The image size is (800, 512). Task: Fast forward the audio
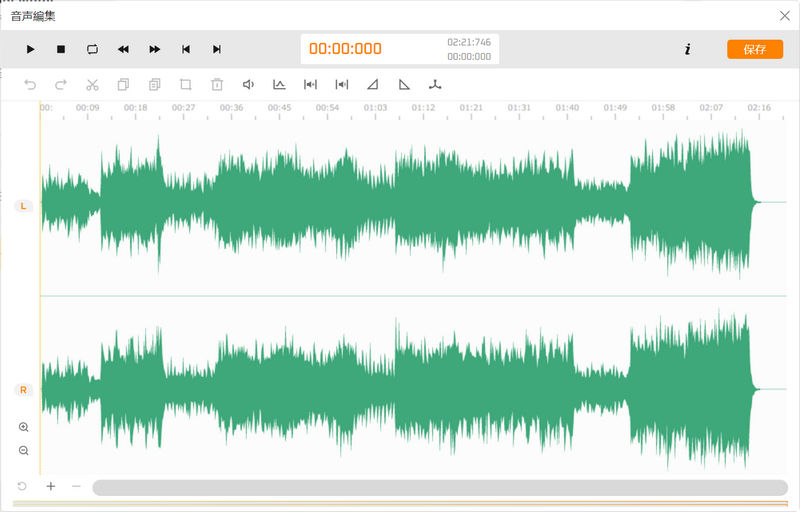pos(155,49)
